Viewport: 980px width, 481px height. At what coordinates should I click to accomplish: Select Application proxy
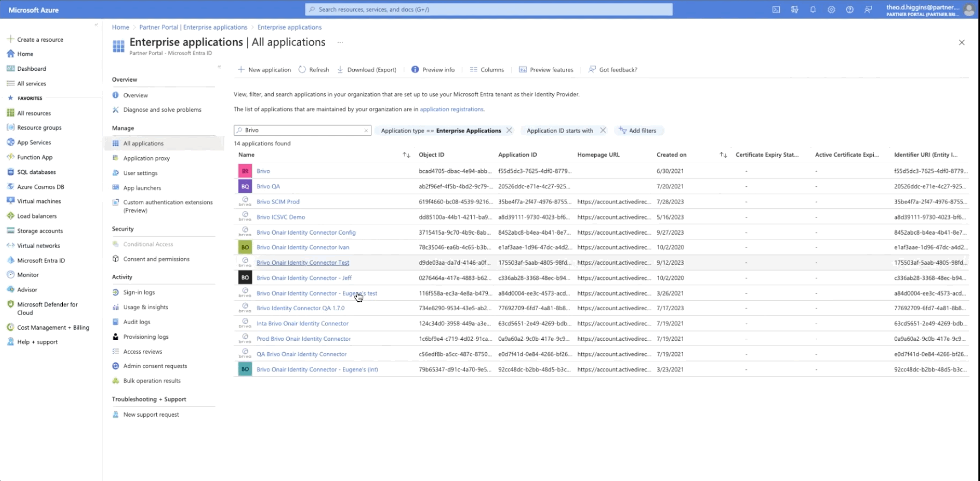pos(147,158)
